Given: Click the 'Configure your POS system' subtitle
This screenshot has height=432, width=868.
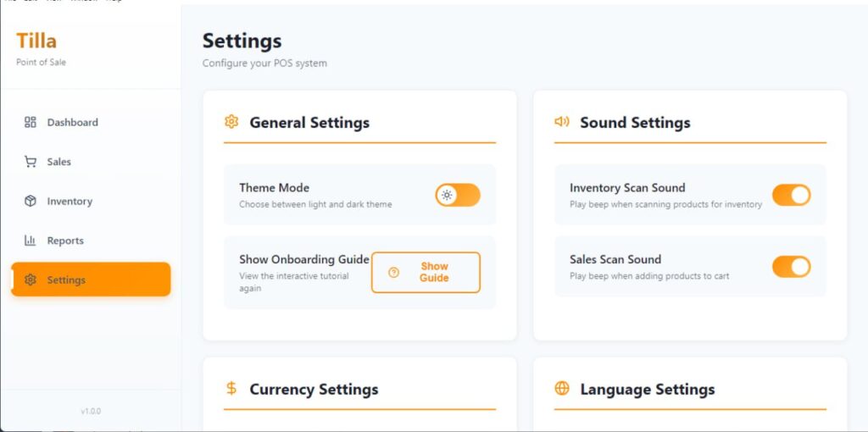Looking at the screenshot, I should pyautogui.click(x=264, y=63).
